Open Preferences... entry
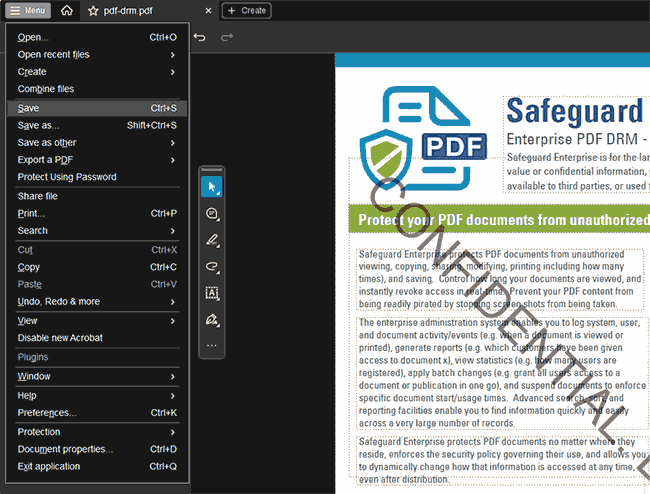The width and height of the screenshot is (650, 494). pyautogui.click(x=97, y=413)
